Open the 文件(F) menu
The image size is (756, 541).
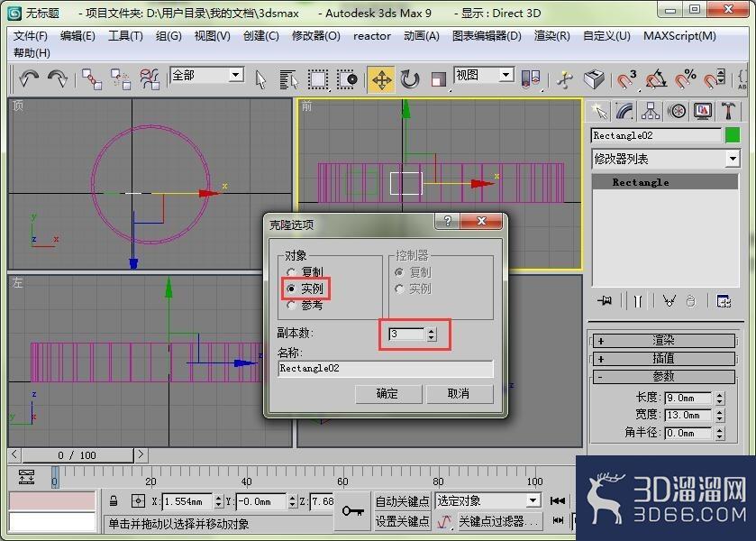[31, 36]
